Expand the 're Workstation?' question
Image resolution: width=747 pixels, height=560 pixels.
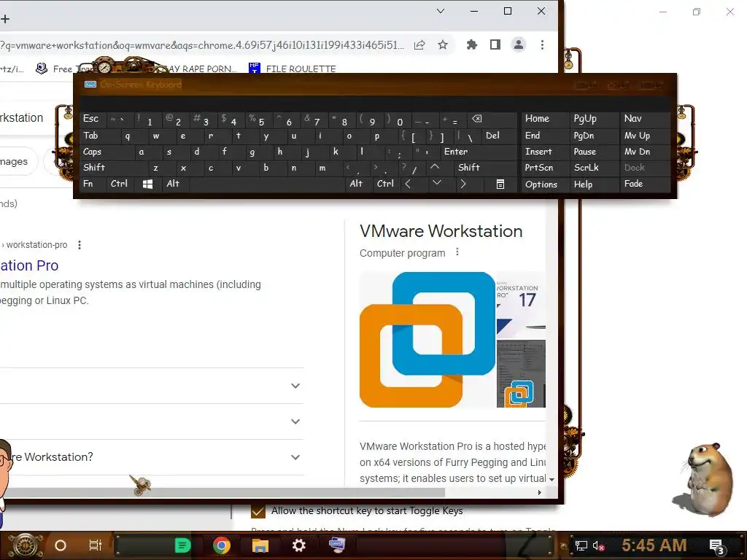(295, 457)
